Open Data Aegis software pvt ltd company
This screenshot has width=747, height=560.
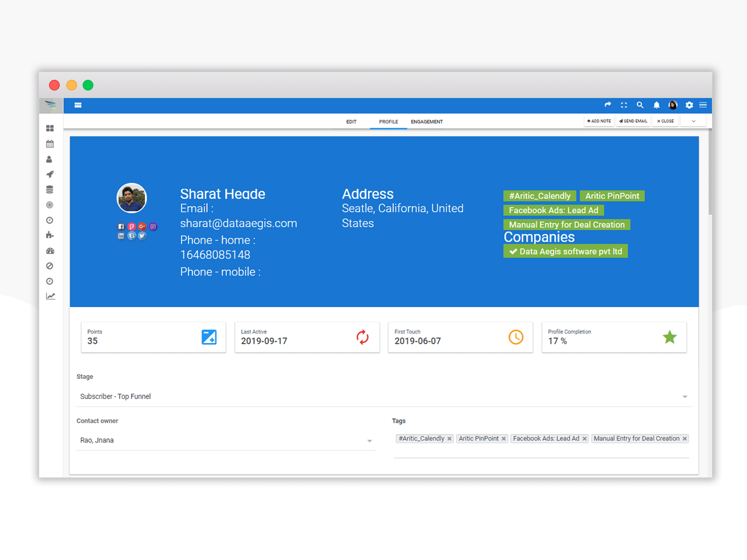coord(565,251)
